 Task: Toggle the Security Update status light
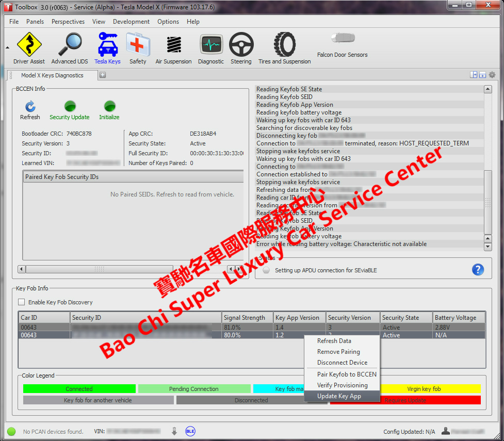click(69, 106)
